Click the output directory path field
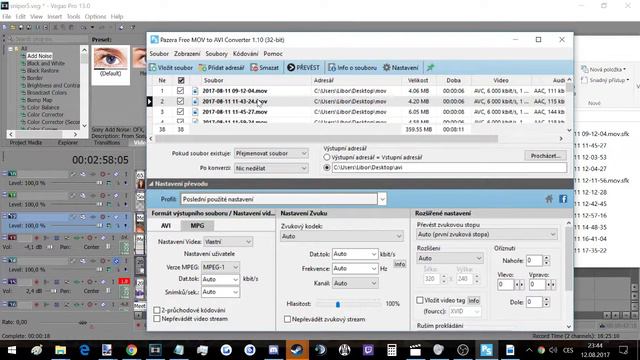This screenshot has width=640, height=360. pyautogui.click(x=449, y=168)
